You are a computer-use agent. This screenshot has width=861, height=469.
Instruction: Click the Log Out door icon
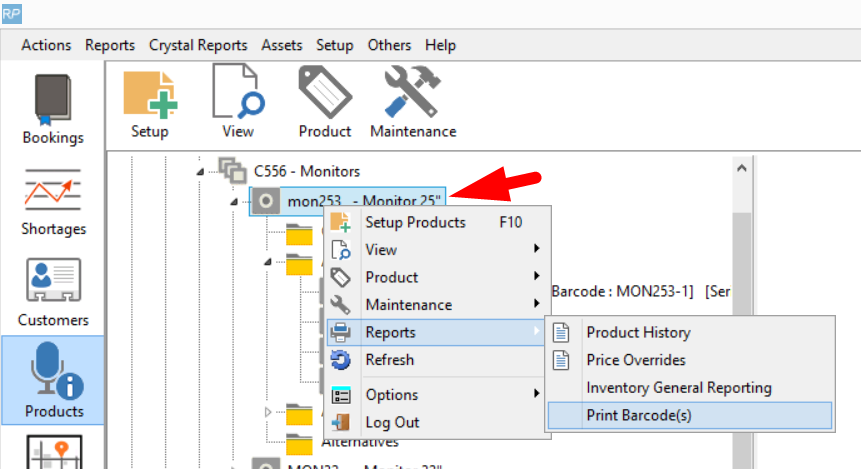point(340,422)
